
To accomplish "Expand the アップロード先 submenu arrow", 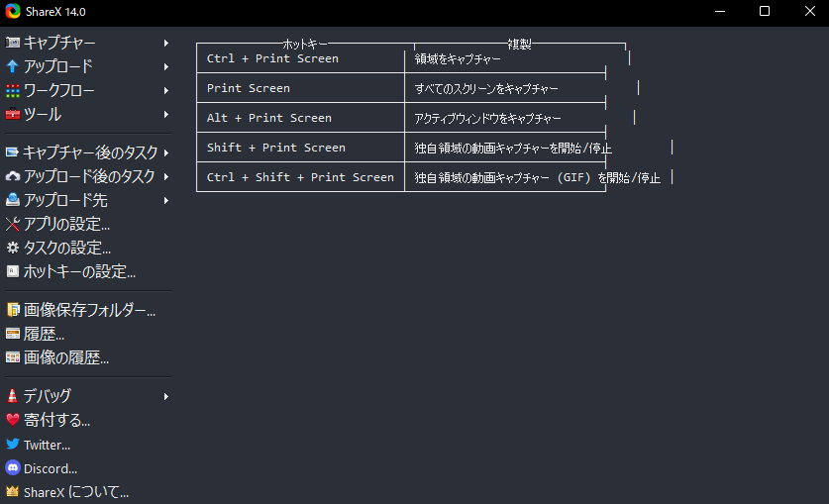I will pyautogui.click(x=166, y=200).
